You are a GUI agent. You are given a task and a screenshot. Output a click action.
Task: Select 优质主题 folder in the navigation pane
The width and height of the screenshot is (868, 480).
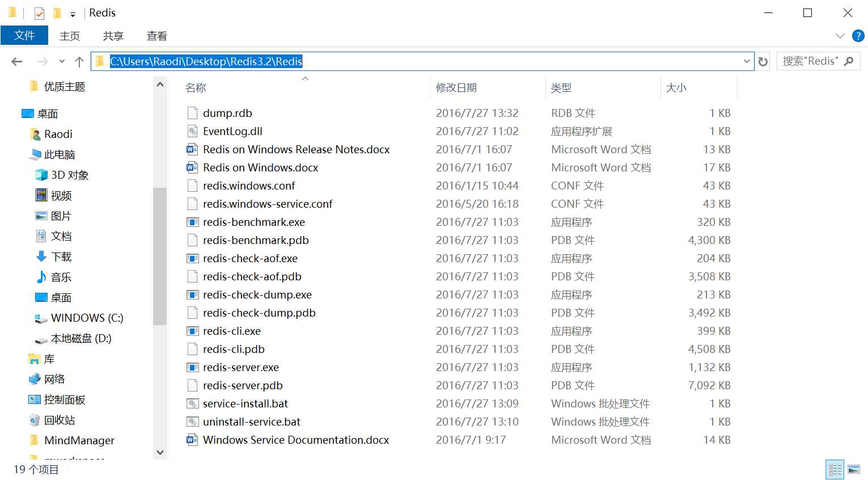click(57, 86)
